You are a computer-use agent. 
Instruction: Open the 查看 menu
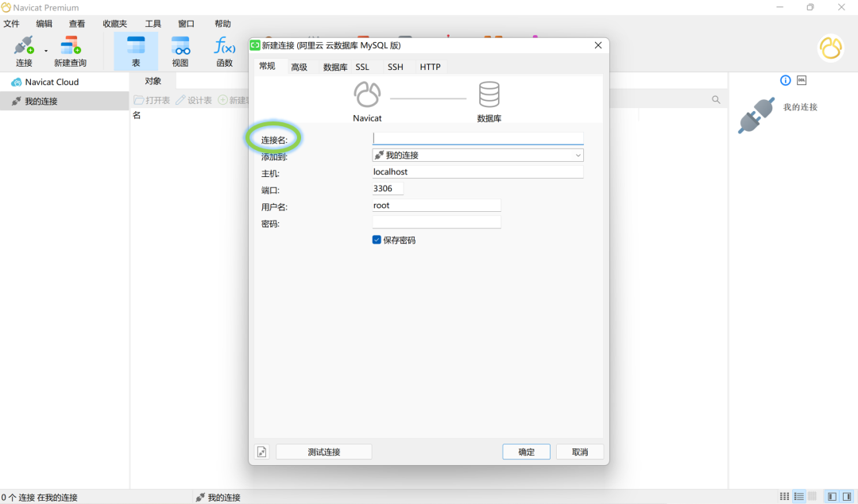77,24
